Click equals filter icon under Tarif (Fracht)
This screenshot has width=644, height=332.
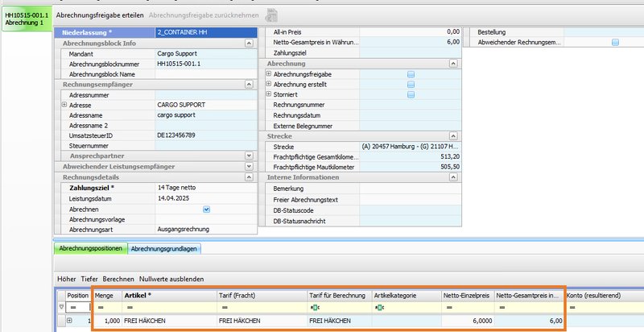point(224,307)
